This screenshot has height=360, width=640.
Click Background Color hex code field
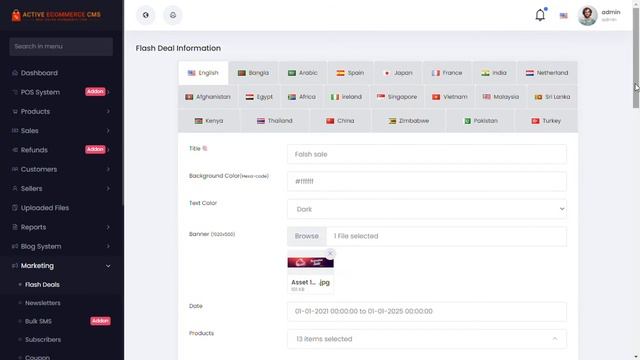click(427, 182)
